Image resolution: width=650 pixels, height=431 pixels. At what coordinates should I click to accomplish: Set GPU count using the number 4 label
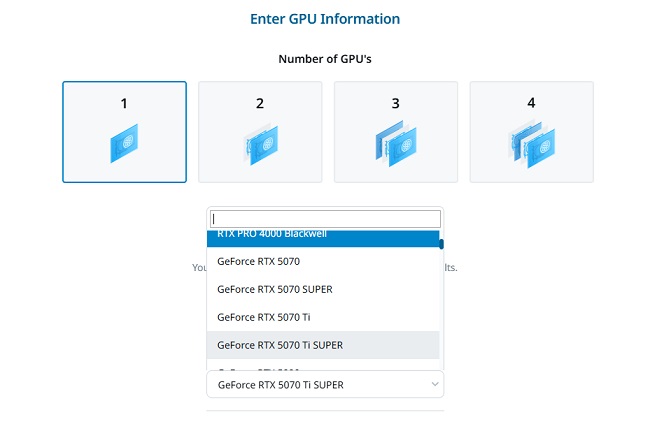click(531, 103)
